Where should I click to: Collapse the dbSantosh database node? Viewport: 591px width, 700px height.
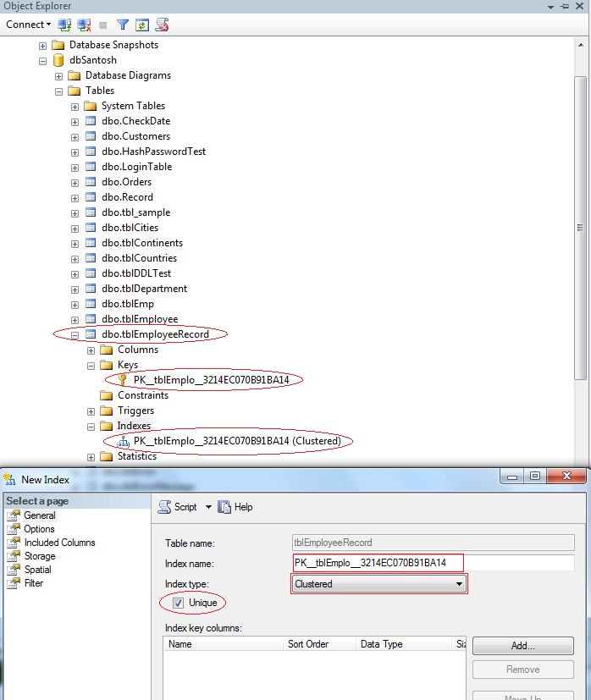click(42, 61)
